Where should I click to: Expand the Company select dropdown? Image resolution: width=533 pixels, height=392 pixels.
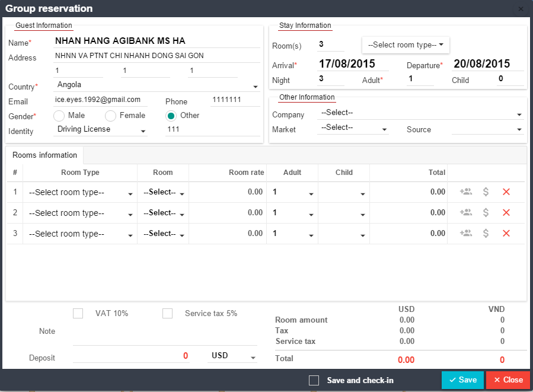coord(420,113)
